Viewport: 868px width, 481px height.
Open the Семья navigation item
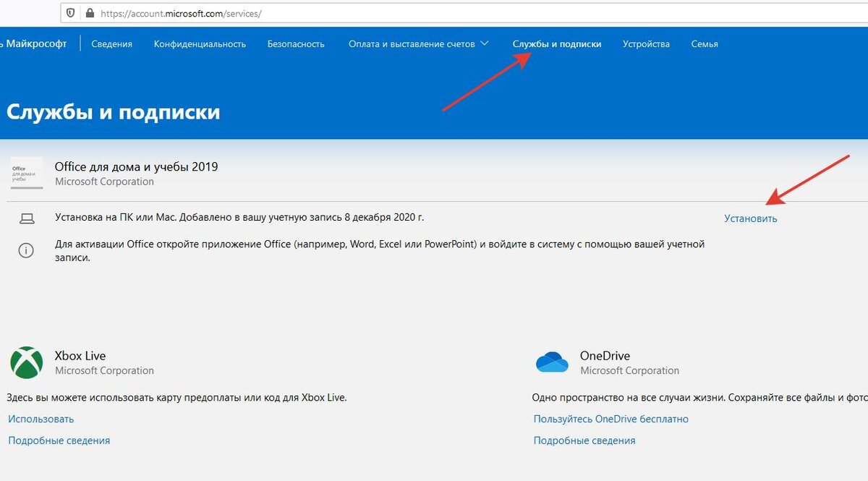point(705,44)
